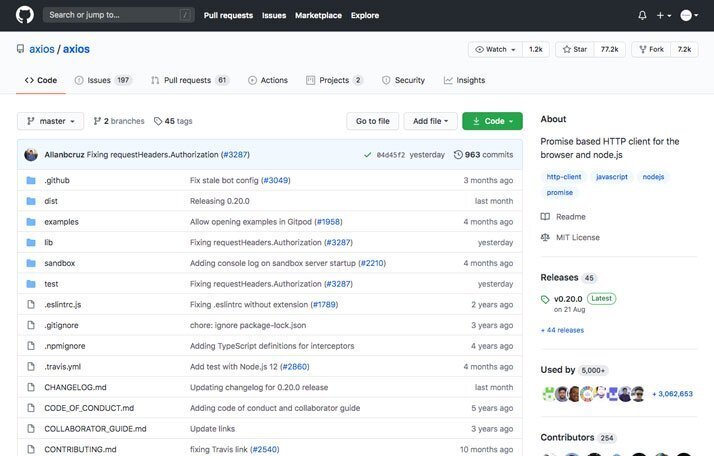Click the Go to file button

point(372,121)
